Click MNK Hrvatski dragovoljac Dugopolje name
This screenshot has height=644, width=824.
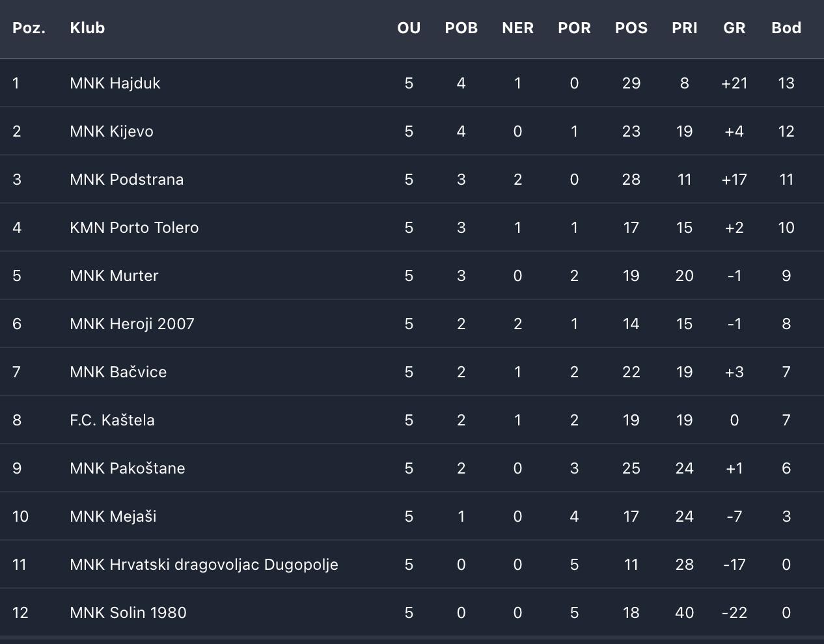point(204,565)
